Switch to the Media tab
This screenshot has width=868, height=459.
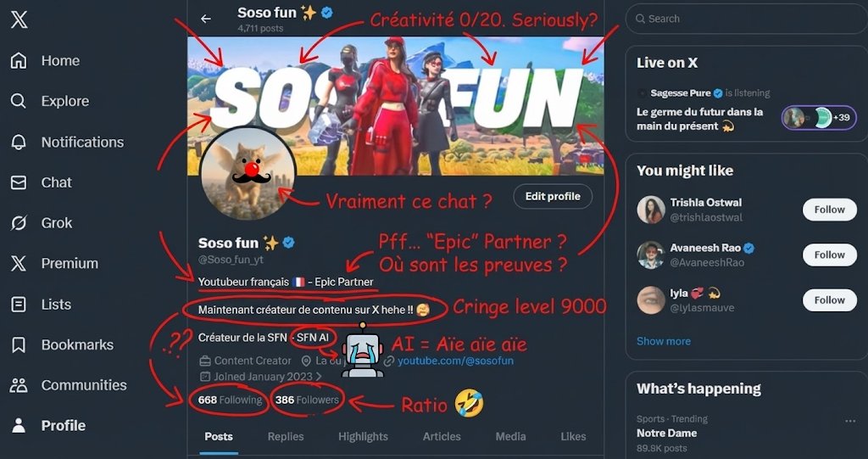pyautogui.click(x=510, y=436)
